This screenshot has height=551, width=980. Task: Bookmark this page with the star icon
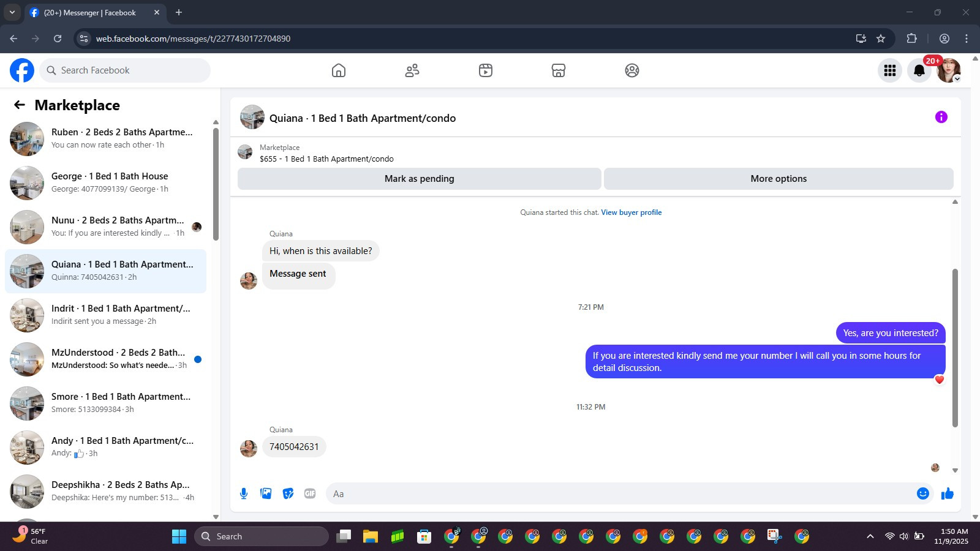(881, 39)
